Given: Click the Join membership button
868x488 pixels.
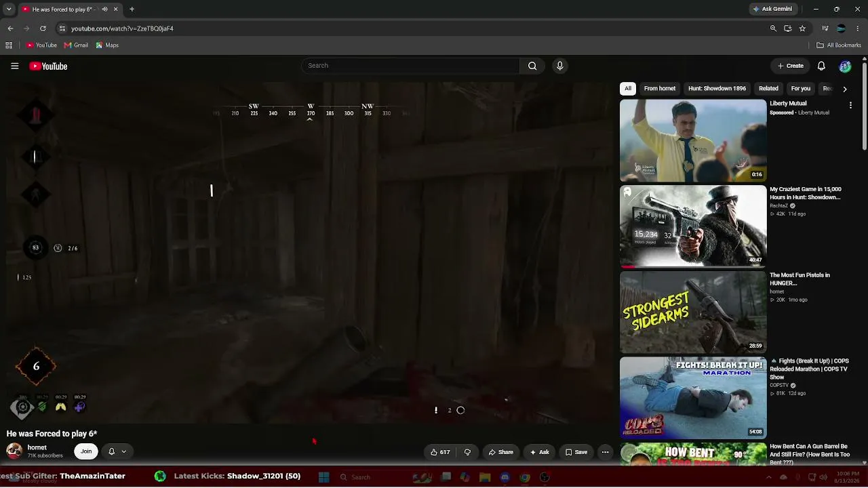Looking at the screenshot, I should [x=86, y=451].
